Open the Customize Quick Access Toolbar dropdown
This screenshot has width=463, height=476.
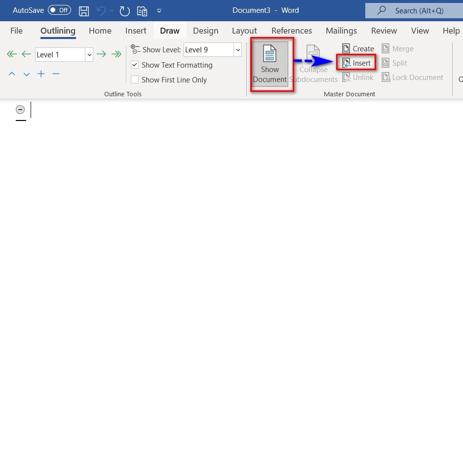159,11
